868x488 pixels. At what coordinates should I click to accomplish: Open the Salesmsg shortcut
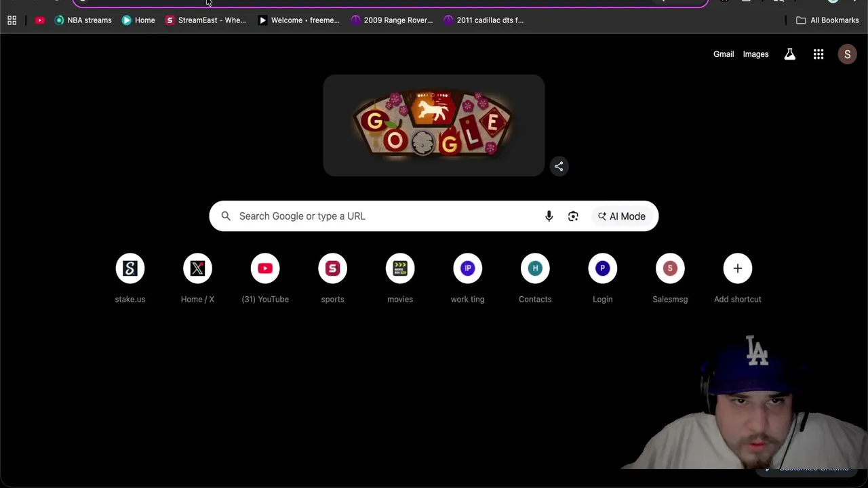coord(670,278)
